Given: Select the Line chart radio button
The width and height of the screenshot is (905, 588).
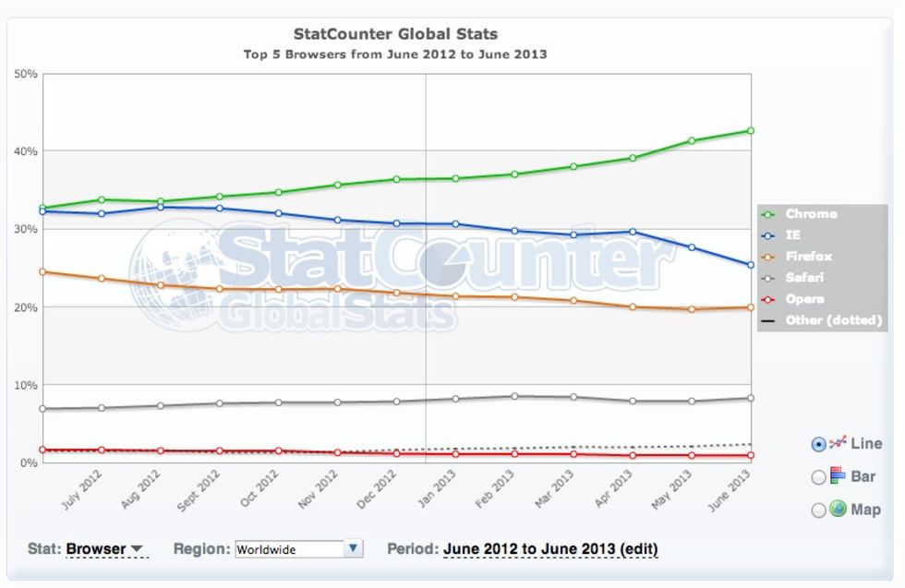Looking at the screenshot, I should pos(818,444).
